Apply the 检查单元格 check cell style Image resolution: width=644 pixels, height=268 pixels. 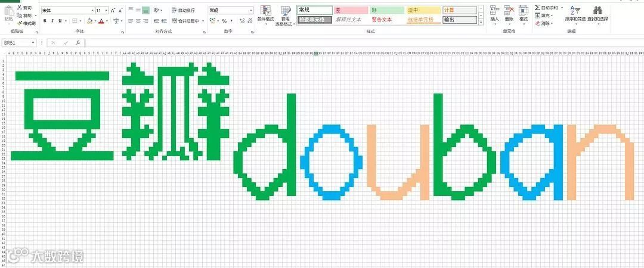tap(314, 19)
